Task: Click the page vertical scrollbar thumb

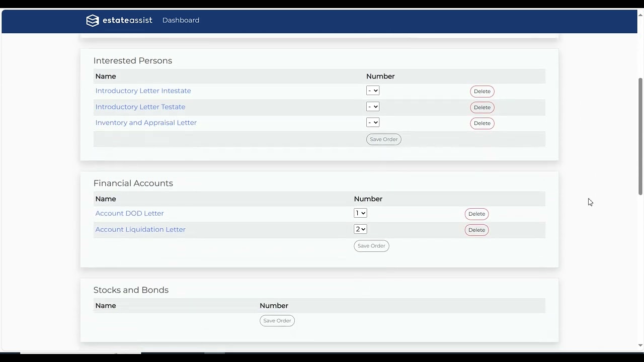Action: [x=640, y=136]
